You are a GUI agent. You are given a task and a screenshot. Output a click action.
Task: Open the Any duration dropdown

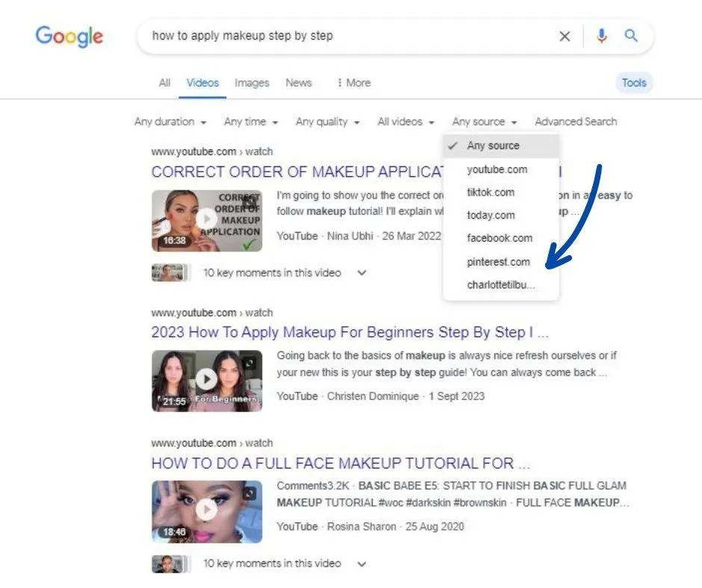(170, 122)
